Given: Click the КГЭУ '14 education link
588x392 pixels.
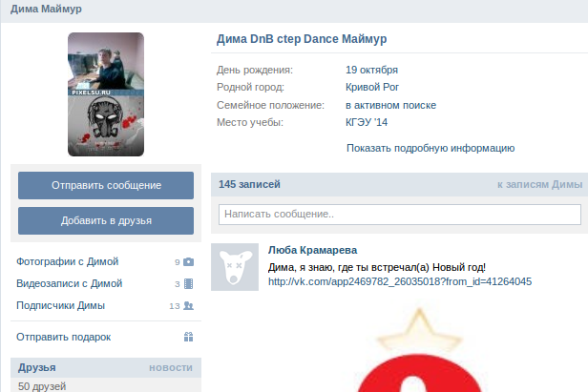Looking at the screenshot, I should [367, 122].
